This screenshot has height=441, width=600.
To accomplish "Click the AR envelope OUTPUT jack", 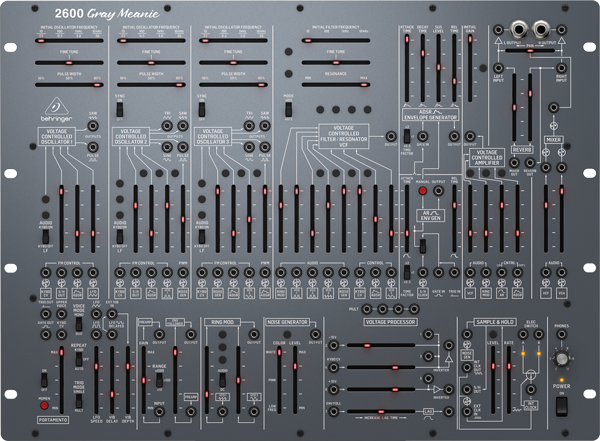I will coord(438,191).
